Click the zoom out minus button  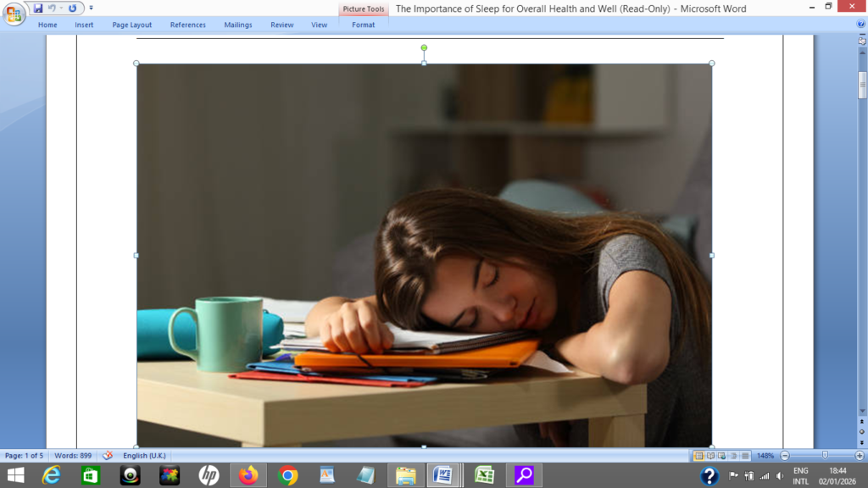785,456
